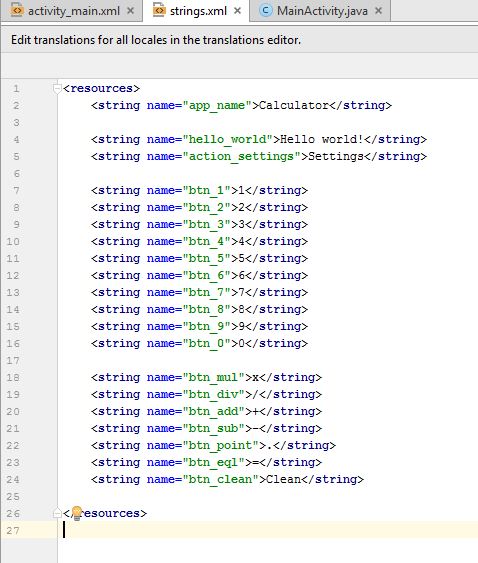The height and width of the screenshot is (563, 478).
Task: Click the btn_point string line
Action: [x=213, y=446]
